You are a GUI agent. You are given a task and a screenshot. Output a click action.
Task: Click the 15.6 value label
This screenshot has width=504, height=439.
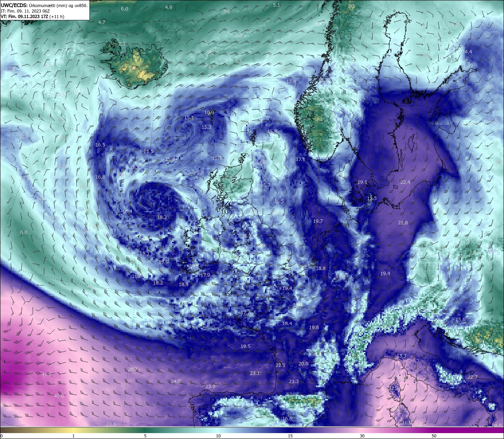pos(460,320)
